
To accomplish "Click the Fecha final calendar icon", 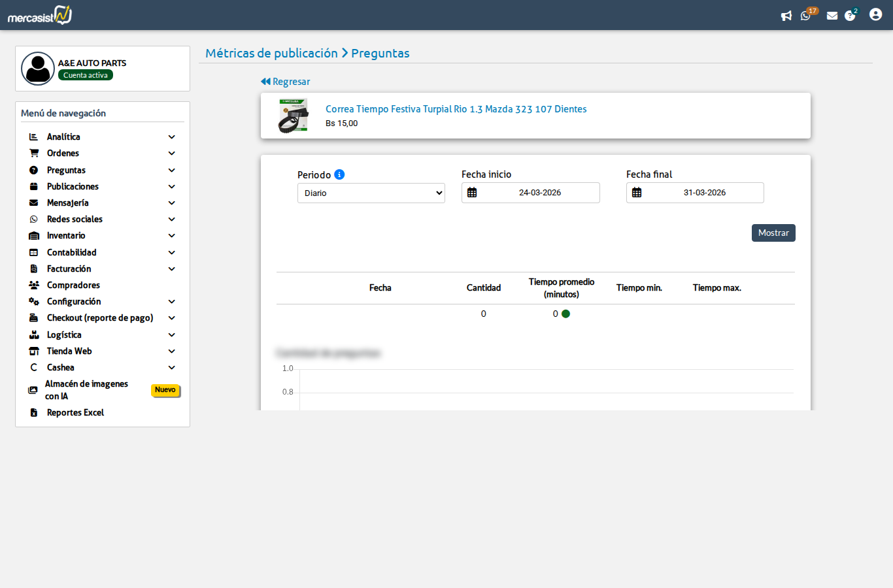I will (637, 193).
